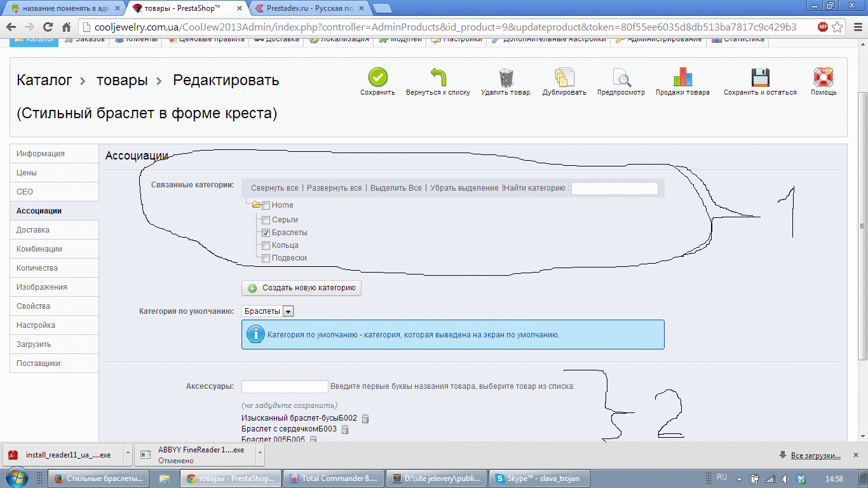The height and width of the screenshot is (488, 868).
Task: Open the Количества product tab
Action: point(54,268)
